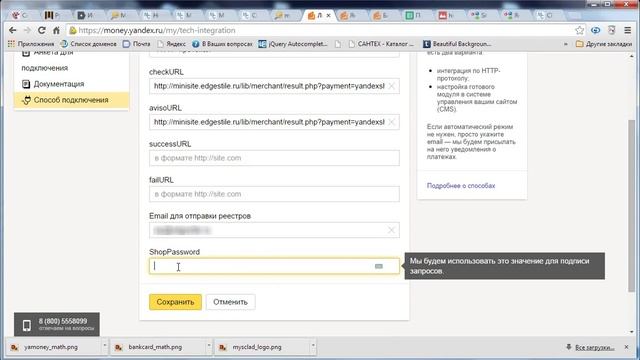The image size is (640, 360).
Task: Focus the Email для отправки реестров field
Action: [274, 230]
